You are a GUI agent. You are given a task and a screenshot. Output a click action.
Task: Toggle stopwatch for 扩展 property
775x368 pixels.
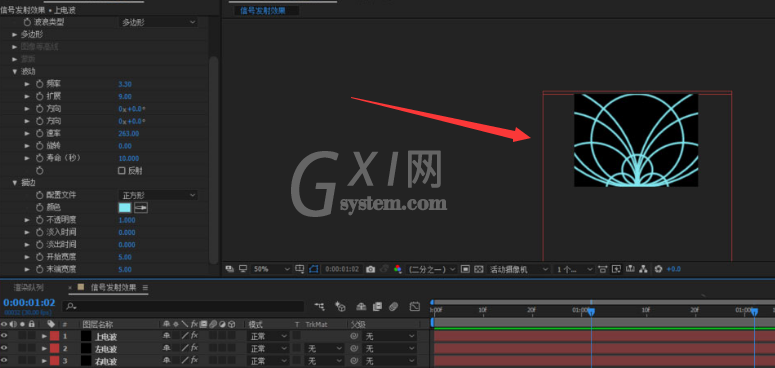point(40,96)
